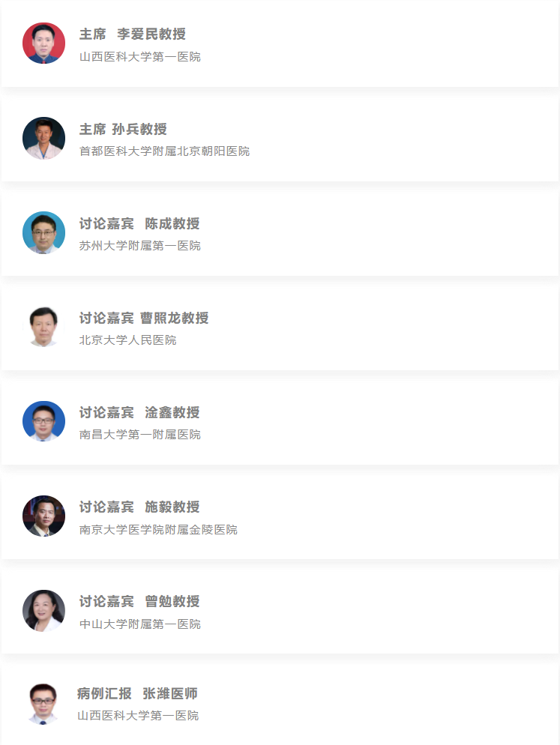The height and width of the screenshot is (745, 560).
Task: Select the hospital text 南京大学医学院附属金陵医院
Action: click(158, 529)
